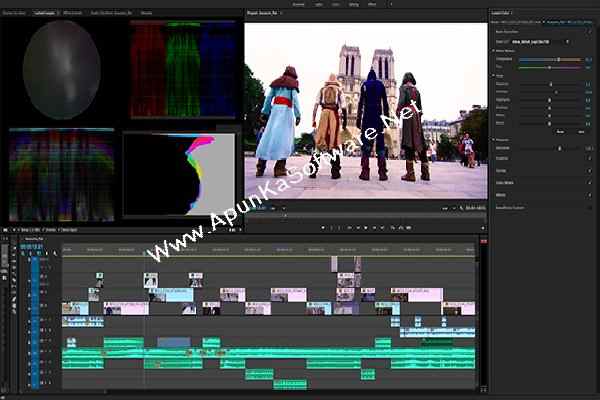600x400 pixels.
Task: Open the Program Monitor wrench settings
Action: (461, 208)
